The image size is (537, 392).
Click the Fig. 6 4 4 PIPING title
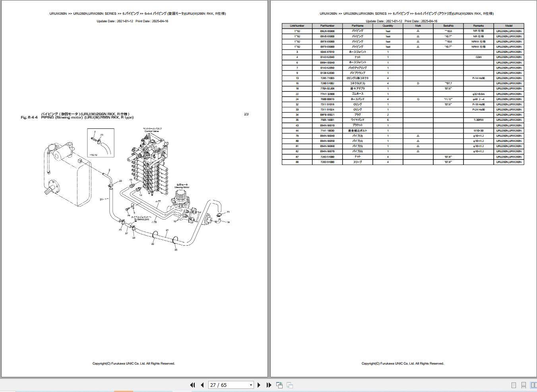77,118
